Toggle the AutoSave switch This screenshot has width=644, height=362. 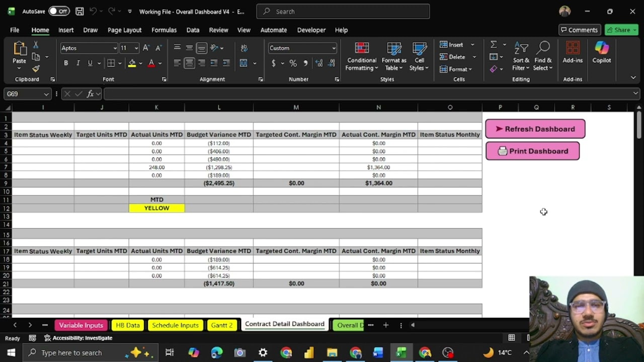(x=59, y=11)
